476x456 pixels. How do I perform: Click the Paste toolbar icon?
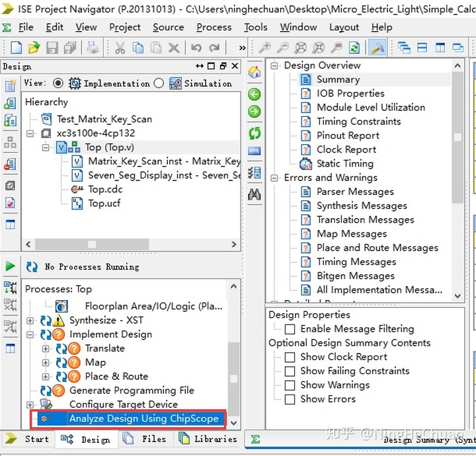coord(156,48)
